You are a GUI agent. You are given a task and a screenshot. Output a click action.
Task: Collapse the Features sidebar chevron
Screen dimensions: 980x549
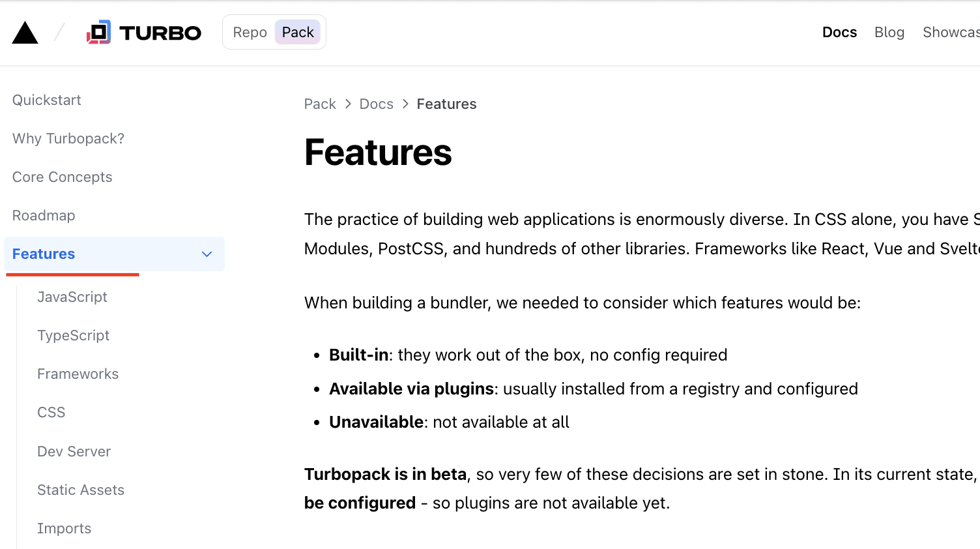(x=207, y=254)
